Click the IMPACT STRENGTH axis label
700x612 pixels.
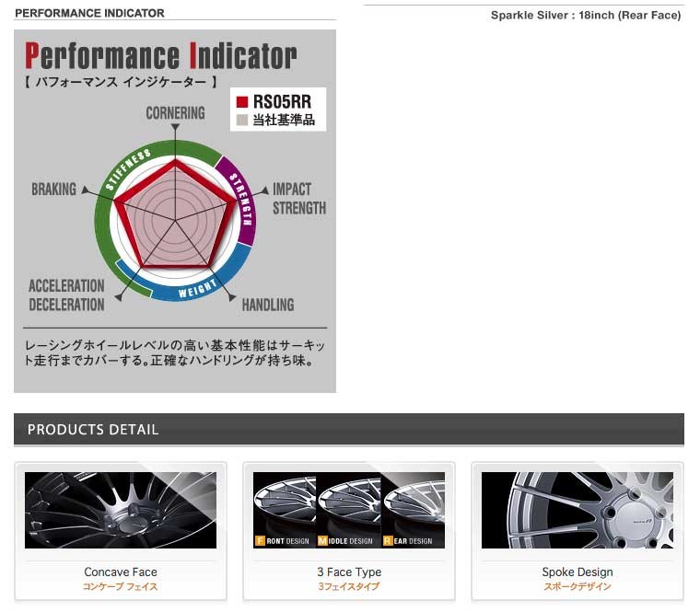click(x=299, y=199)
